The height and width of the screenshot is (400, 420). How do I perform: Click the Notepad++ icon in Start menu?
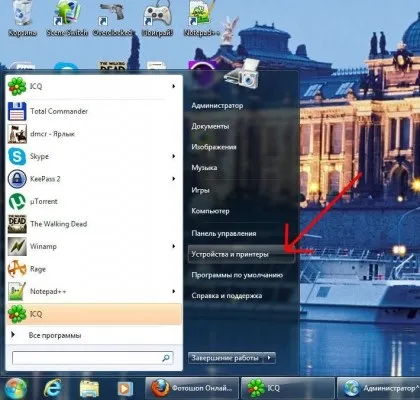[17, 291]
